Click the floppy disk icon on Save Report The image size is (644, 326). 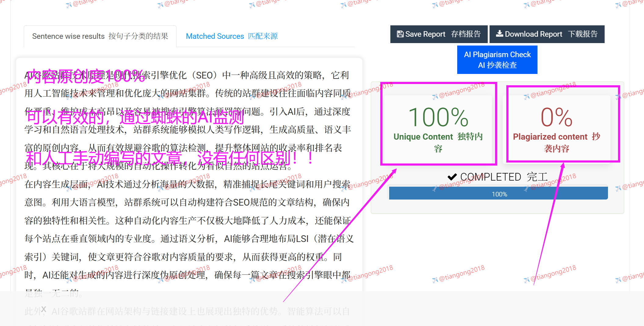[400, 34]
